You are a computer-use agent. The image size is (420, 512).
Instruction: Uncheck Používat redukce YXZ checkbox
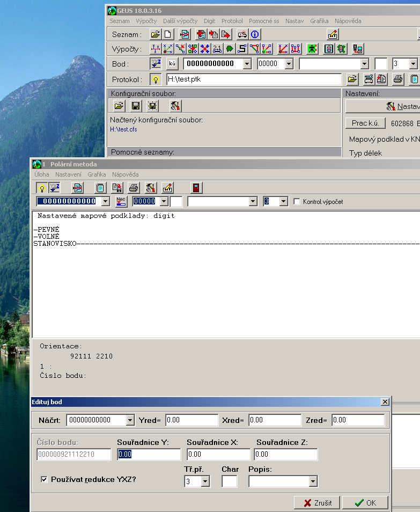click(44, 479)
